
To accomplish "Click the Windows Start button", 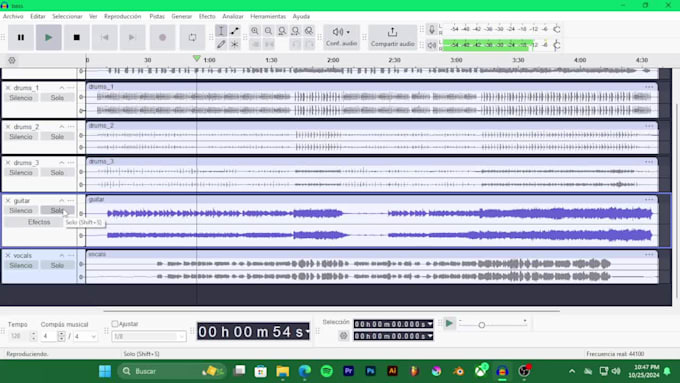I will click(105, 371).
